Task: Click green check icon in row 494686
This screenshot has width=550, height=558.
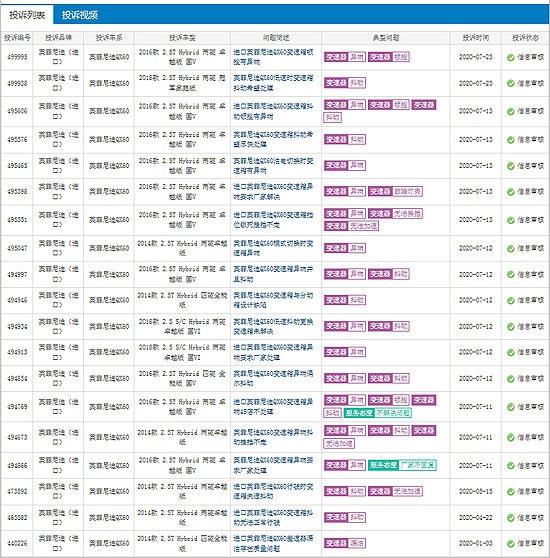Action: (x=511, y=465)
